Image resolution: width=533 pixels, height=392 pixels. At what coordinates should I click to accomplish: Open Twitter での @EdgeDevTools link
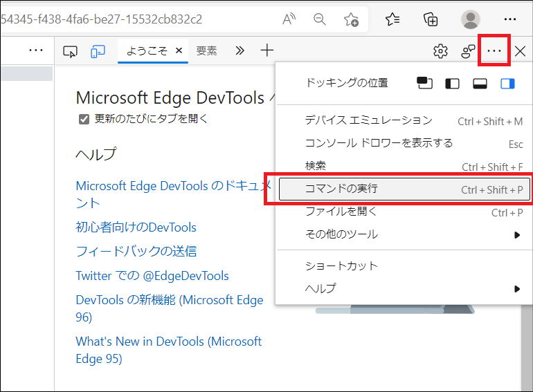[152, 276]
